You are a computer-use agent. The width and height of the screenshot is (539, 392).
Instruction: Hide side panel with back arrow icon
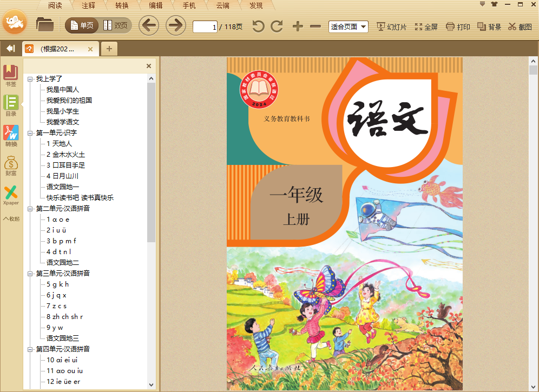(11, 49)
